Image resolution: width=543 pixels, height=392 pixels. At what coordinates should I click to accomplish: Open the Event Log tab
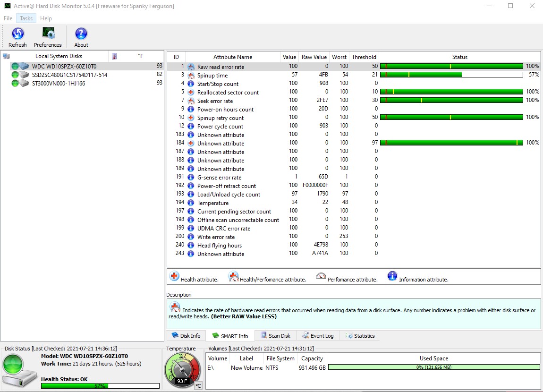(318, 336)
